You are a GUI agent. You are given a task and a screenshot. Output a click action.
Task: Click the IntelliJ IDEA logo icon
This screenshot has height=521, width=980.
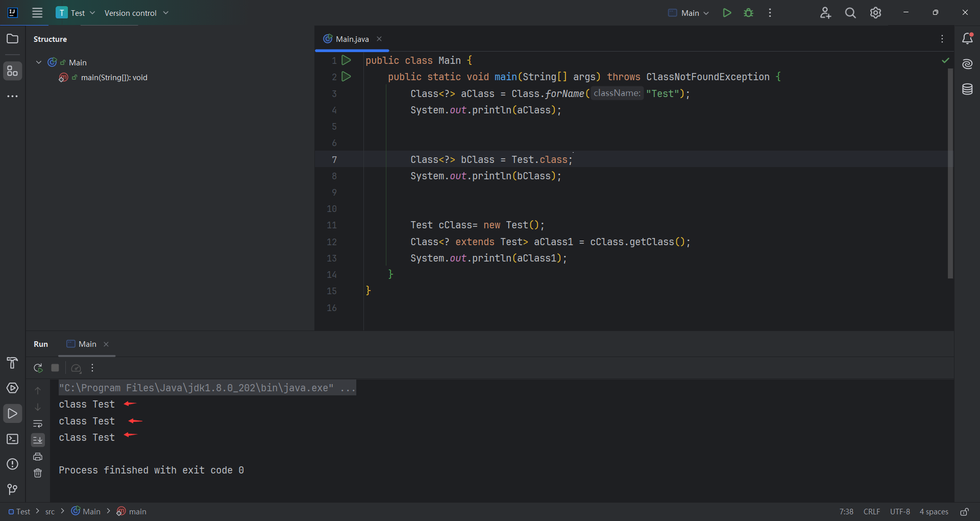13,13
